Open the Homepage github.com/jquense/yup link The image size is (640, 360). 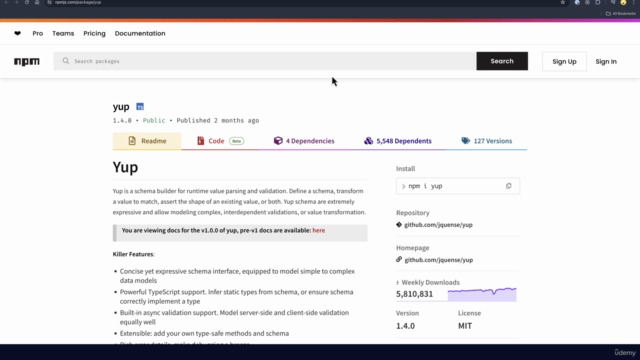439,260
